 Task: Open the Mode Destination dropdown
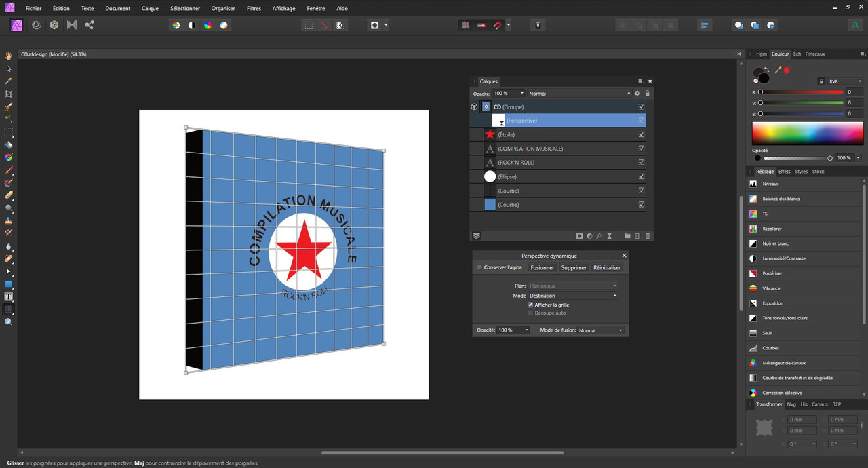(x=573, y=296)
